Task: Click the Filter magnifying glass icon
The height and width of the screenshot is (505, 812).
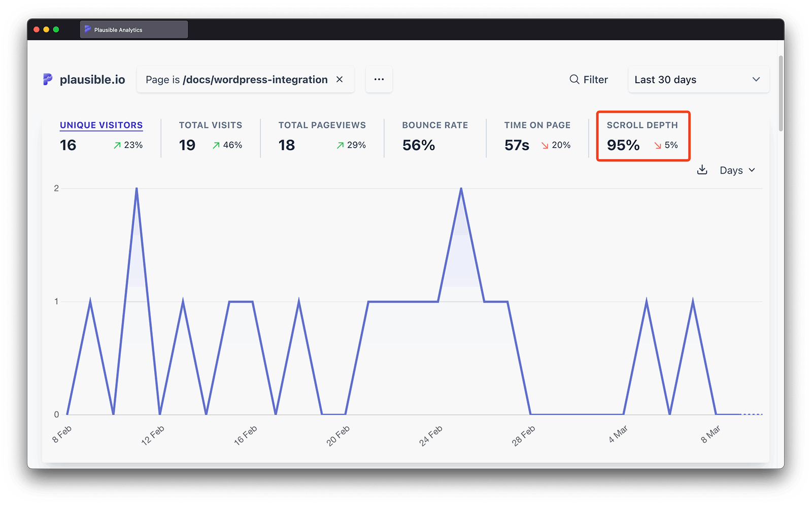Action: 574,79
